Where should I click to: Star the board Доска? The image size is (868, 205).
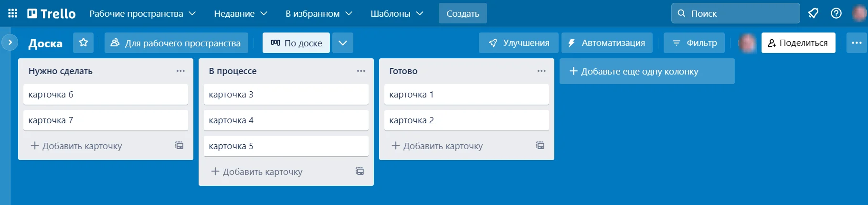coord(84,43)
